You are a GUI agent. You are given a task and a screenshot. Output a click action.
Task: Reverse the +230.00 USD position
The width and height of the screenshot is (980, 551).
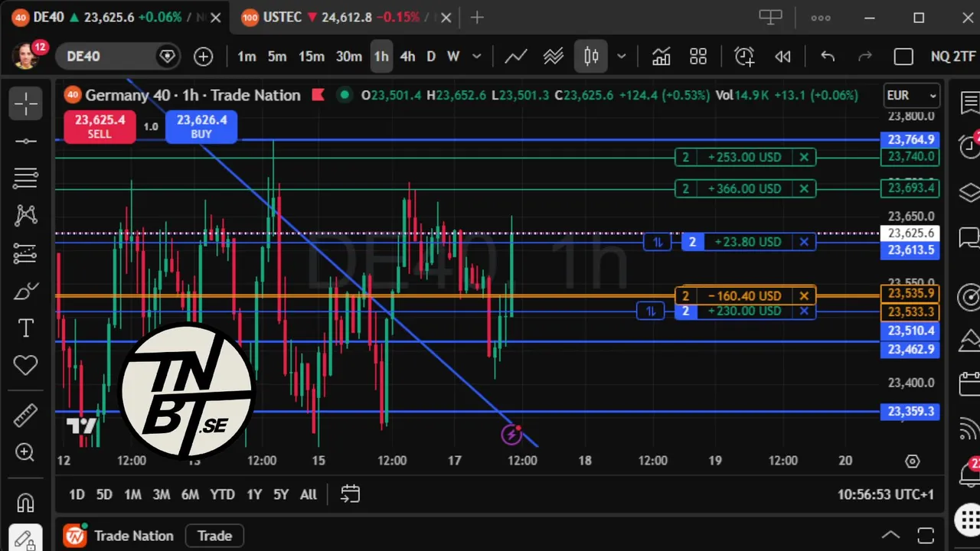650,311
